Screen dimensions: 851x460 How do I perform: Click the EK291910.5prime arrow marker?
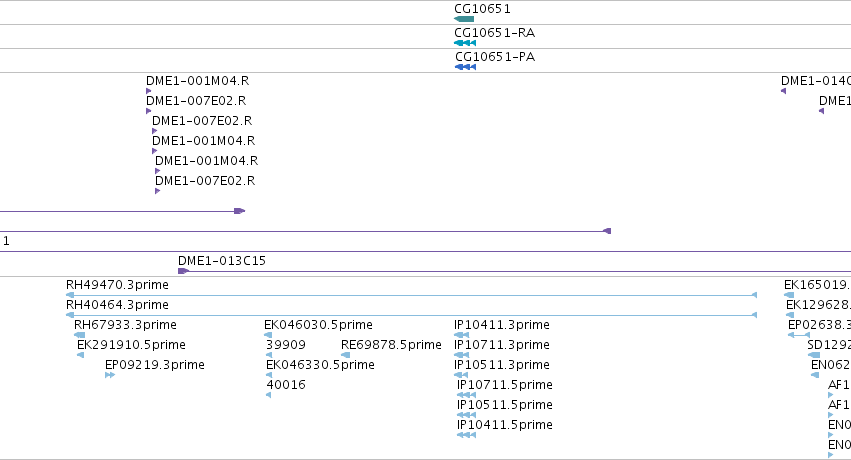[x=80, y=355]
